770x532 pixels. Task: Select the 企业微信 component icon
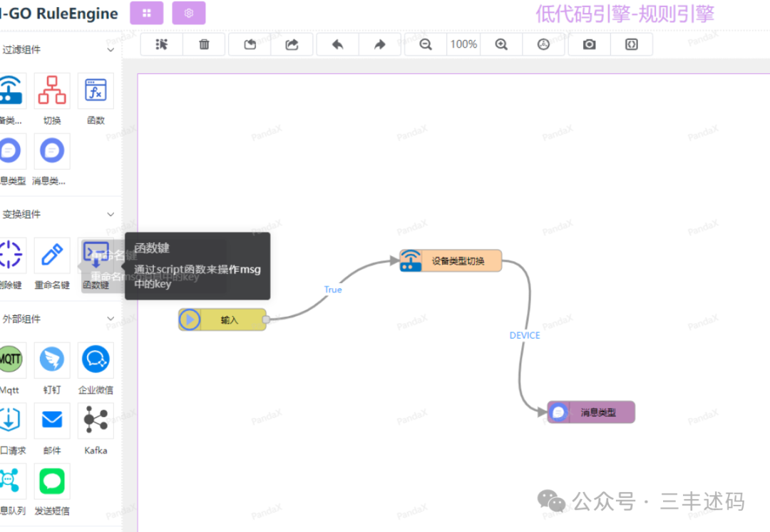tap(96, 359)
